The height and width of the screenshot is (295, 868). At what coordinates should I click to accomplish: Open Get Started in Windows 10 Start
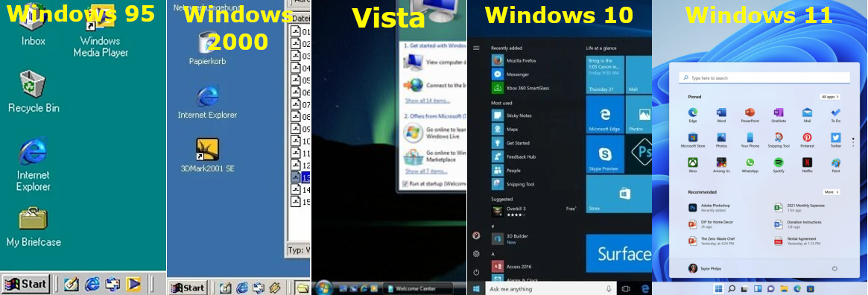pos(510,143)
